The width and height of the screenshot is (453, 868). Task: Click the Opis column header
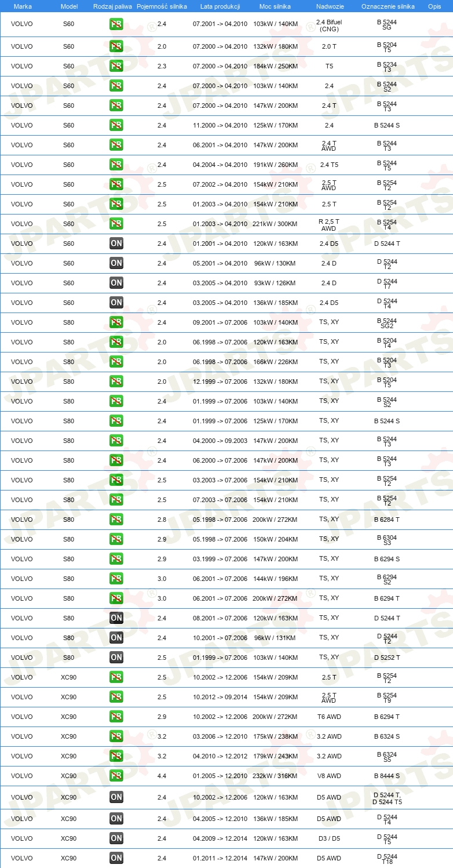[434, 6]
